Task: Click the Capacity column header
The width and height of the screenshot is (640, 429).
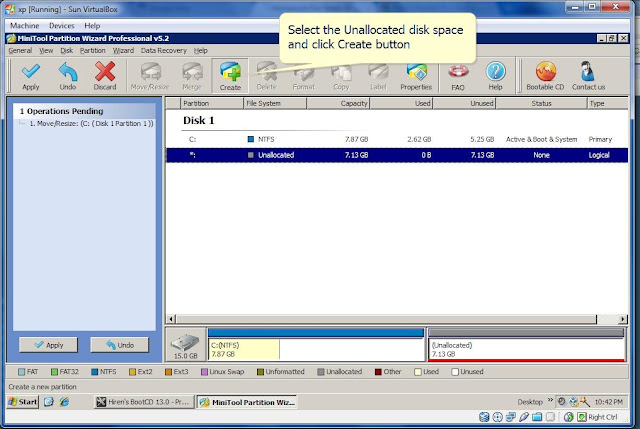Action: (338, 103)
